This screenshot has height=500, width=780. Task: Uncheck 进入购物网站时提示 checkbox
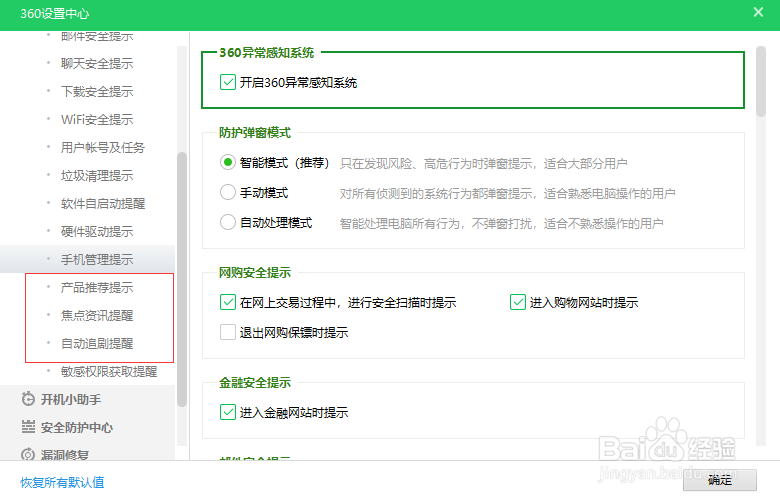click(x=518, y=302)
